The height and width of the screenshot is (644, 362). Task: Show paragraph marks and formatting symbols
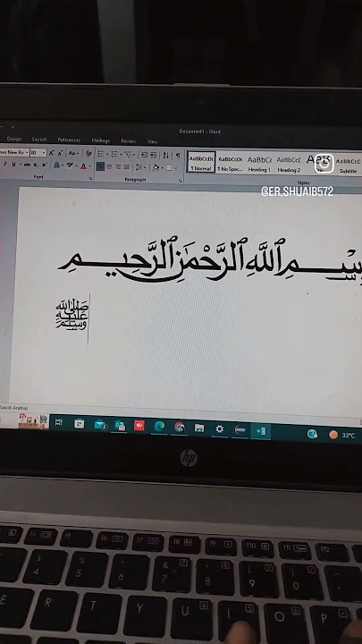(178, 156)
